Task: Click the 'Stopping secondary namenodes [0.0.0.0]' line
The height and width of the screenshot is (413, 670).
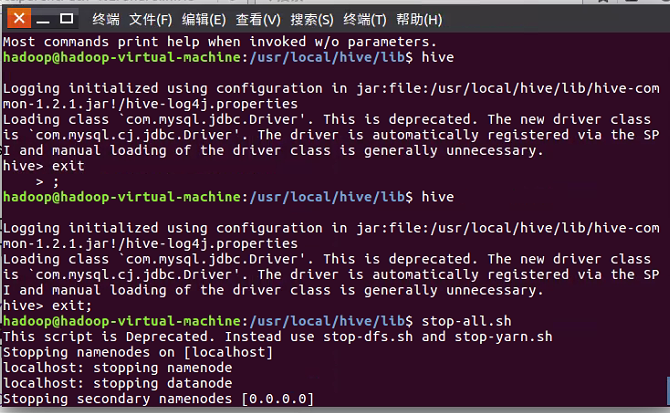Action: [159, 399]
